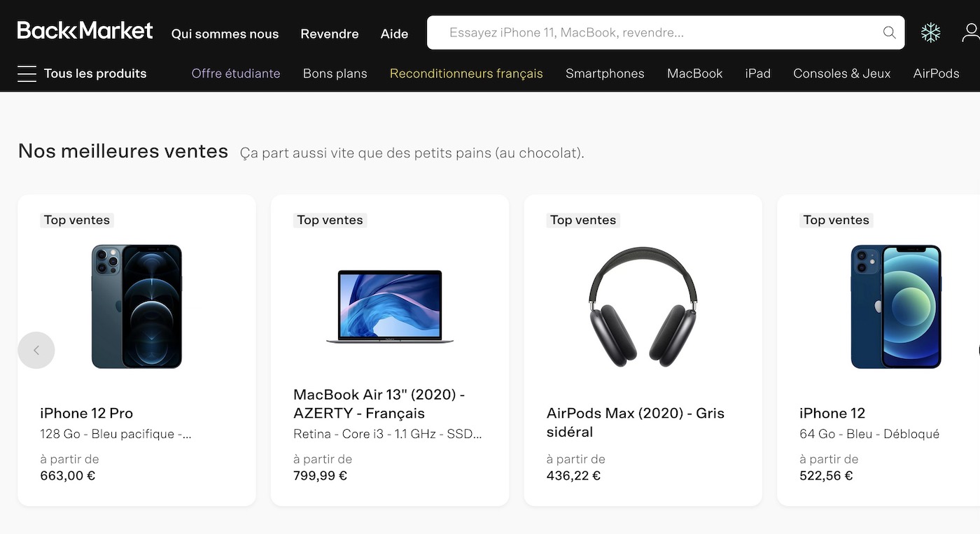Open the Qui sommes nous page
Viewport: 980px width, 534px height.
[x=225, y=33]
